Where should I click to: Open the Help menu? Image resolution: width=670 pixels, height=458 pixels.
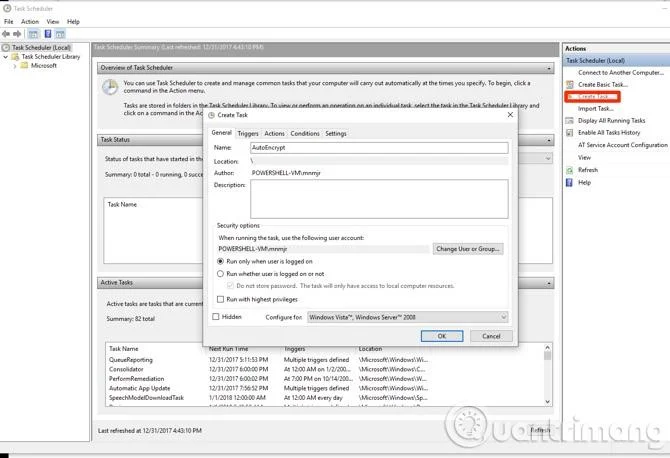point(73,21)
